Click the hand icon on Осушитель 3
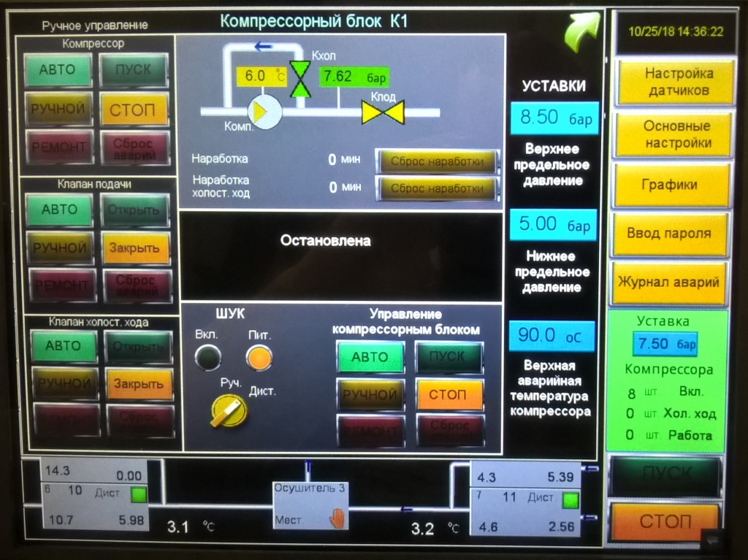This screenshot has width=748, height=560. point(337,519)
